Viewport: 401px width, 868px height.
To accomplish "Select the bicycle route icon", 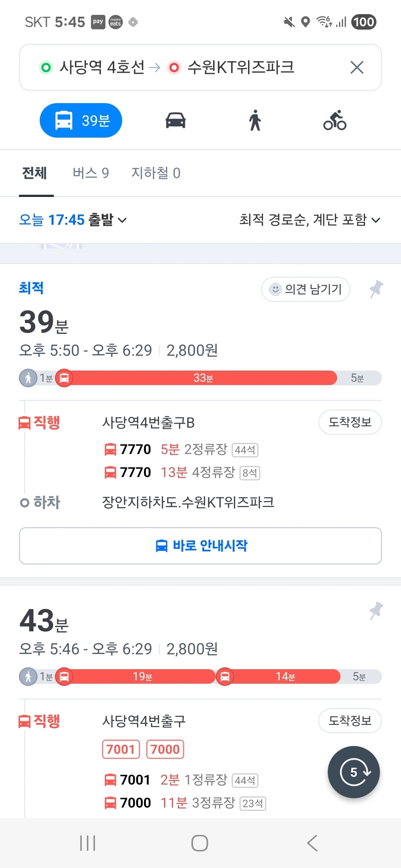I will (335, 121).
